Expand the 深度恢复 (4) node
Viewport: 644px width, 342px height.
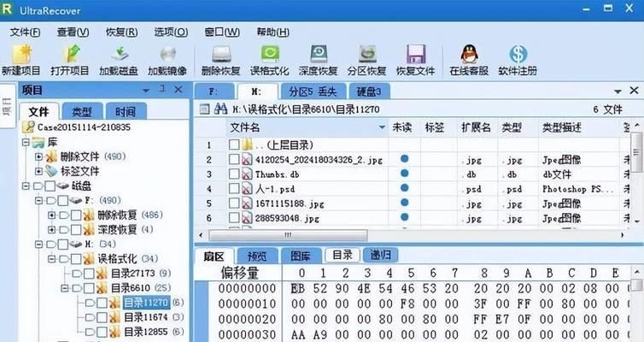52,229
